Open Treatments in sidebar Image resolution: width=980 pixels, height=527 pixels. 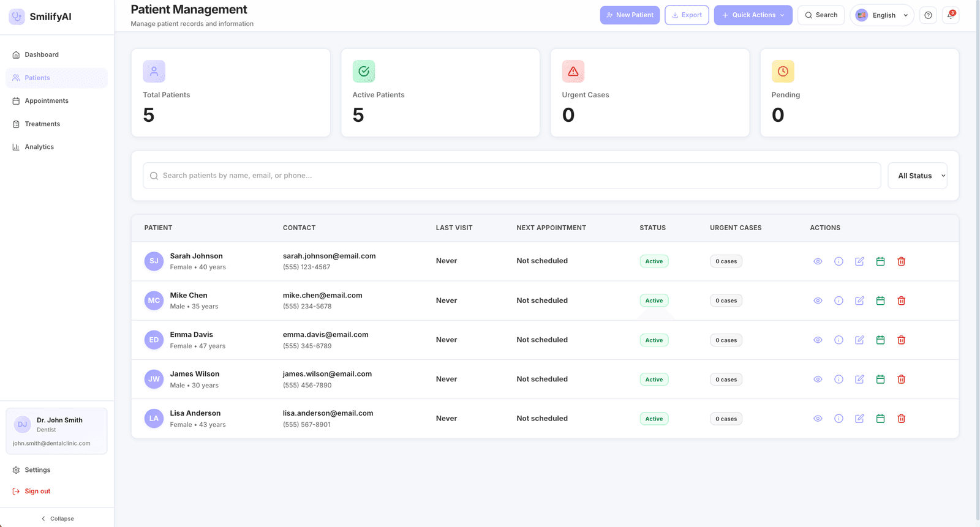coord(56,124)
